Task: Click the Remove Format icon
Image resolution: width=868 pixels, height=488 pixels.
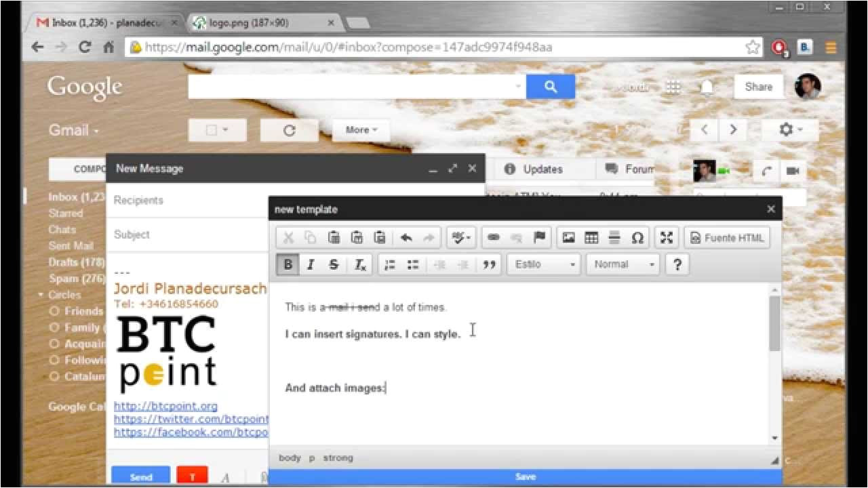Action: coord(360,265)
